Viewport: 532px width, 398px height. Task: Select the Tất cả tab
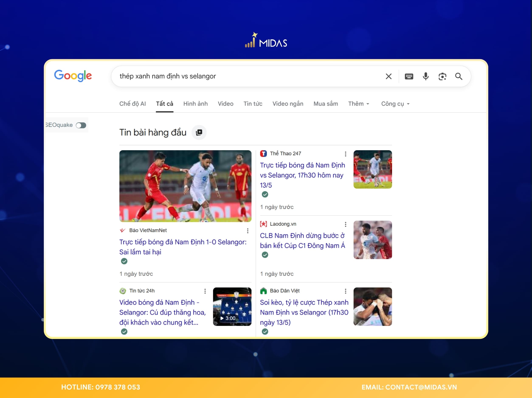click(x=165, y=104)
